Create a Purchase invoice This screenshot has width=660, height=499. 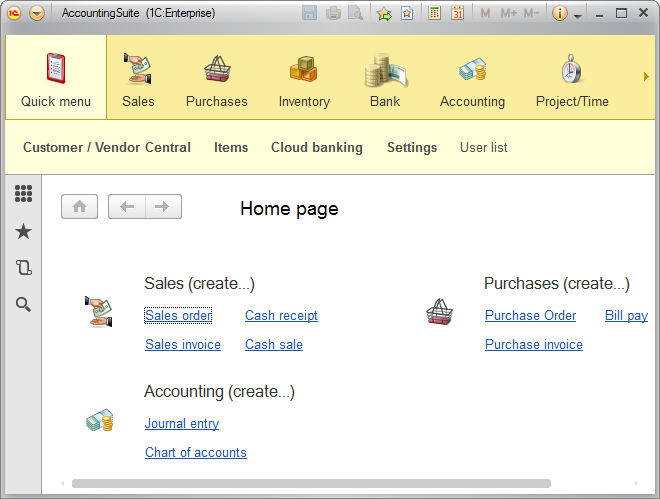tap(534, 345)
